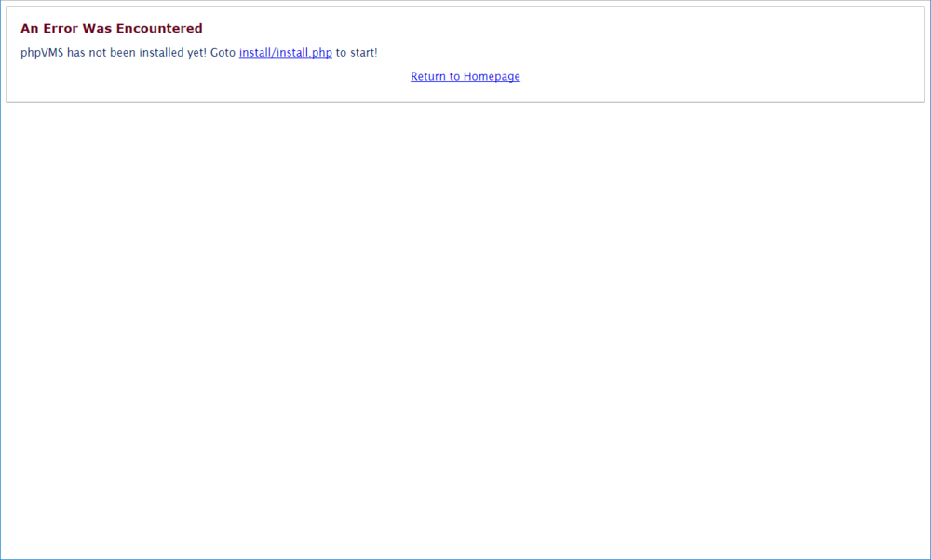Click the Return to Homepage link
Screen dimensions: 931x560
click(465, 76)
